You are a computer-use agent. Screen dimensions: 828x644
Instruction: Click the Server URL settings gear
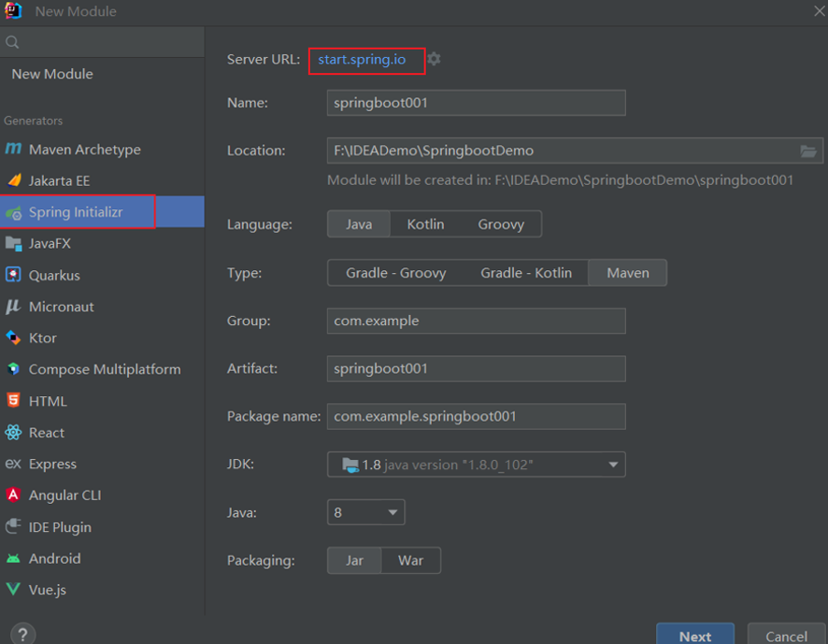434,59
